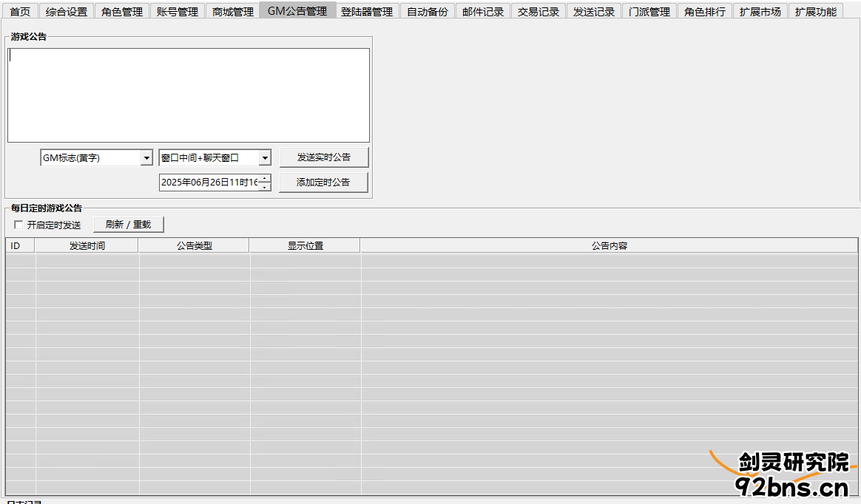Click the 添加定时公告 button
The width and height of the screenshot is (861, 504).
coord(323,183)
